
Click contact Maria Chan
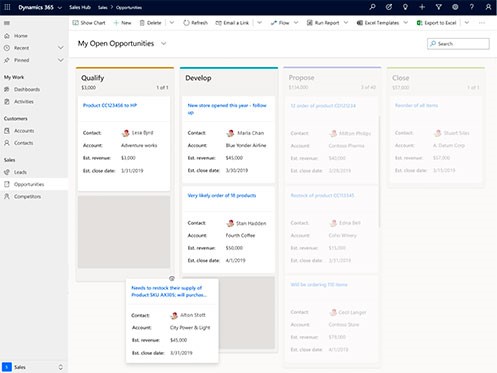pyautogui.click(x=250, y=133)
